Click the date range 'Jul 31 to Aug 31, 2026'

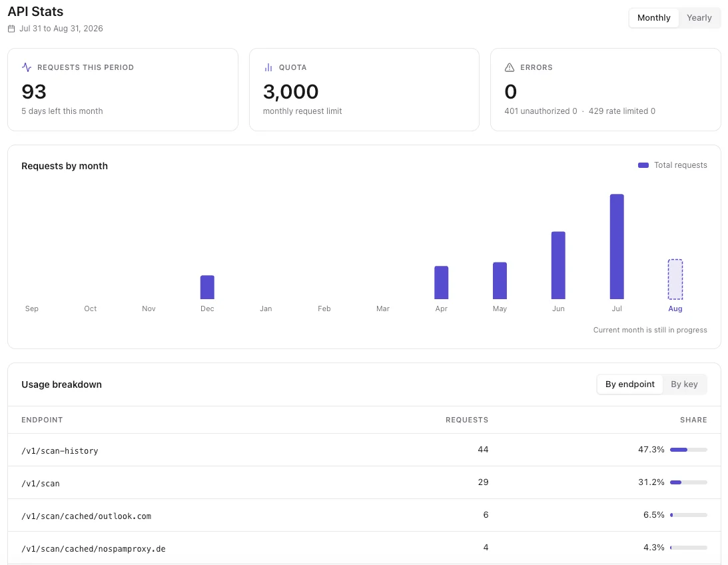click(x=61, y=29)
